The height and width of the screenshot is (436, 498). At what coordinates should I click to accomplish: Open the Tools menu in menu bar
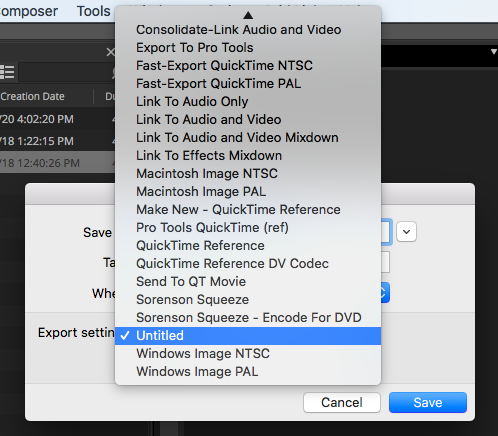tap(94, 11)
